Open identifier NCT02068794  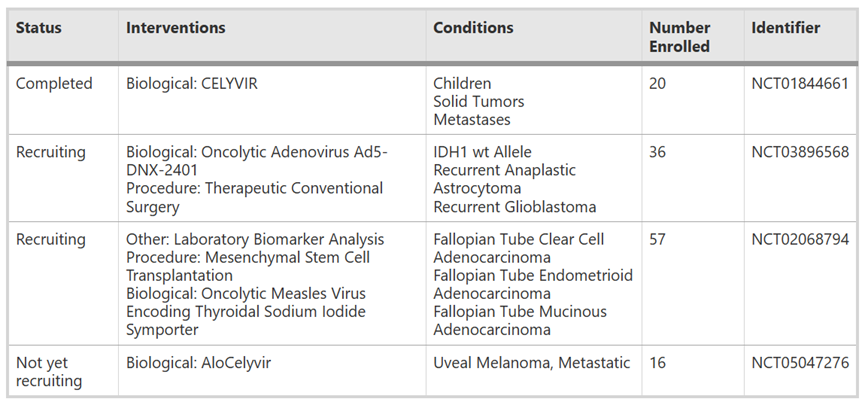click(x=800, y=240)
